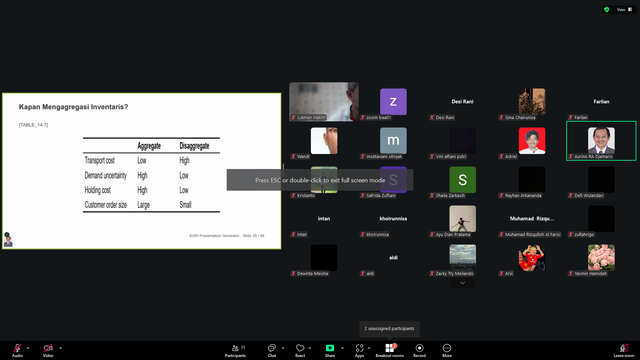The height and width of the screenshot is (360, 640).
Task: Select Farlian's participant tile
Action: 601,102
